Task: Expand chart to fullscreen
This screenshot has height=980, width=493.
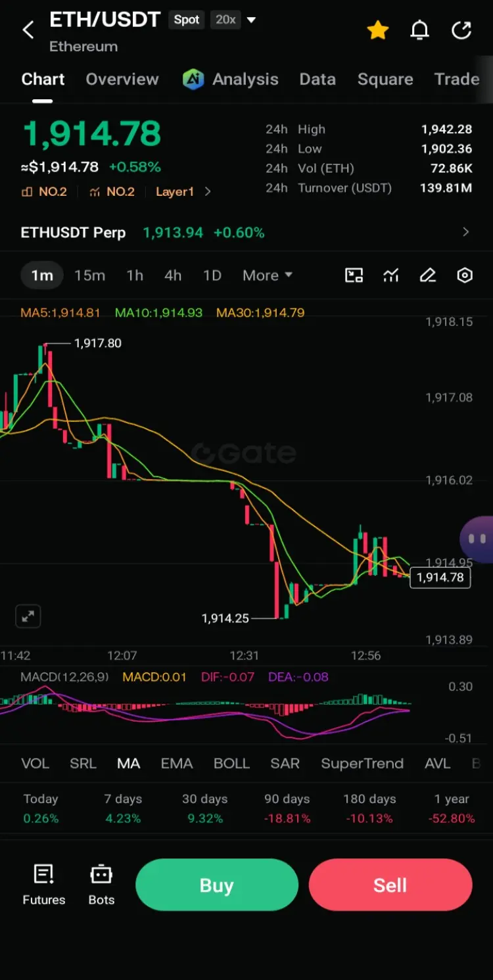Action: tap(28, 617)
